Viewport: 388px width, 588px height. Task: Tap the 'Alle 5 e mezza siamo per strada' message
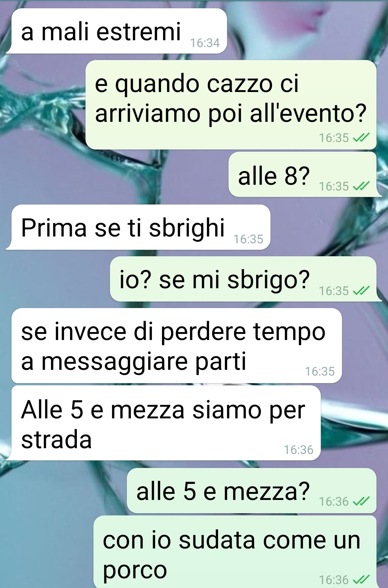(x=163, y=423)
